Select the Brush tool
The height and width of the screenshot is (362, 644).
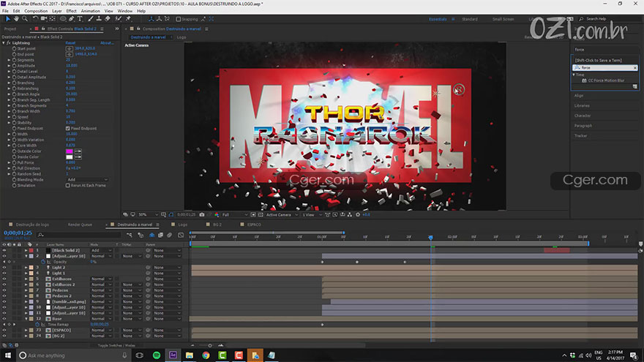point(90,19)
